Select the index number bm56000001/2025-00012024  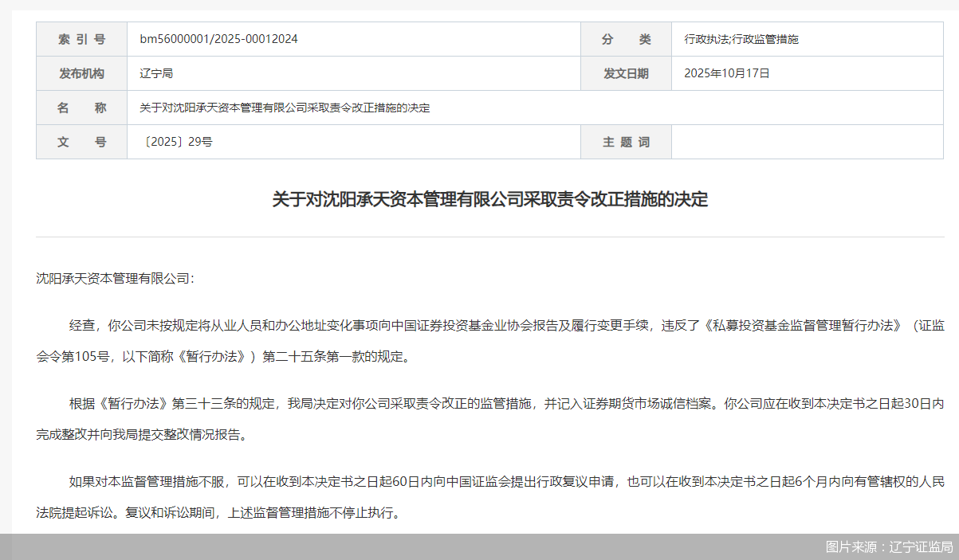(221, 38)
